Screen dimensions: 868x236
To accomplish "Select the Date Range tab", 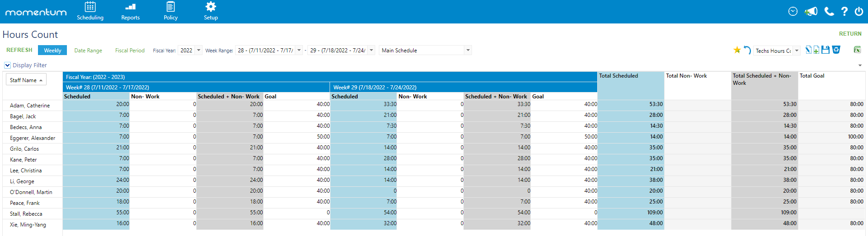I will pyautogui.click(x=88, y=50).
